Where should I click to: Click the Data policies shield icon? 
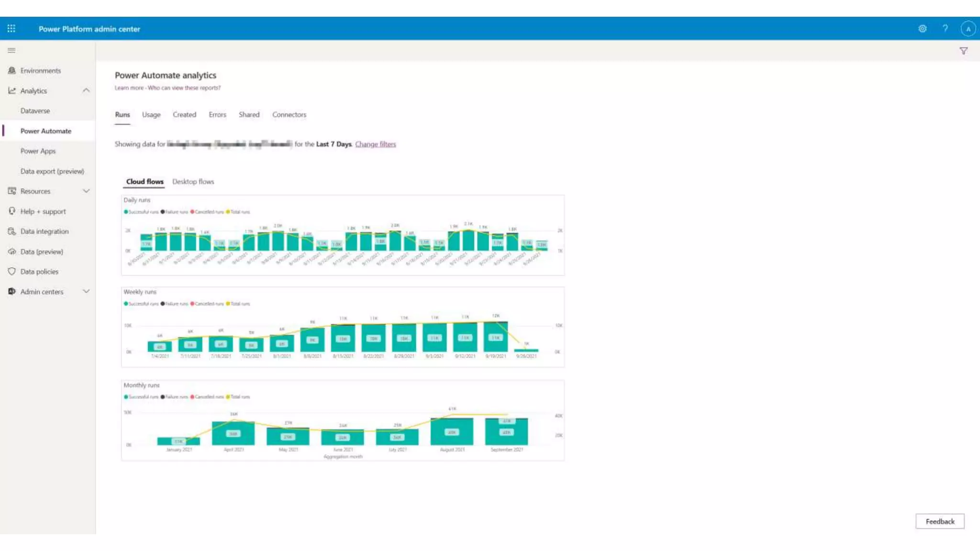pos(12,271)
